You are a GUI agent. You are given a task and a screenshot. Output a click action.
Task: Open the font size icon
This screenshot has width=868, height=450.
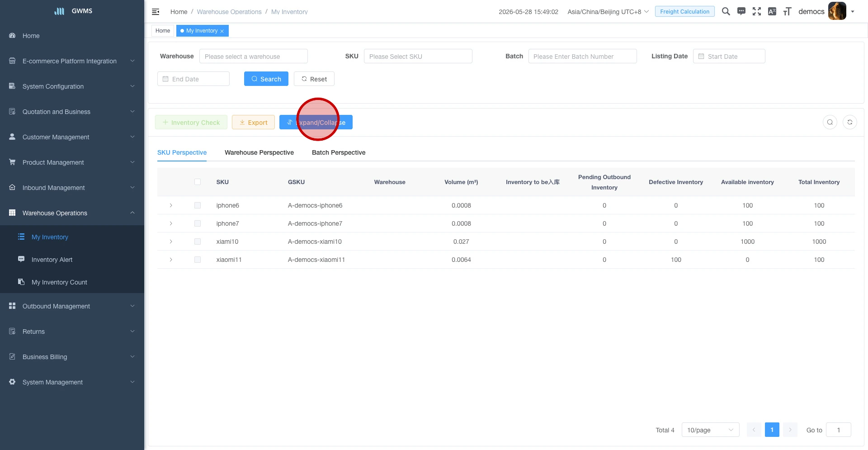point(788,11)
